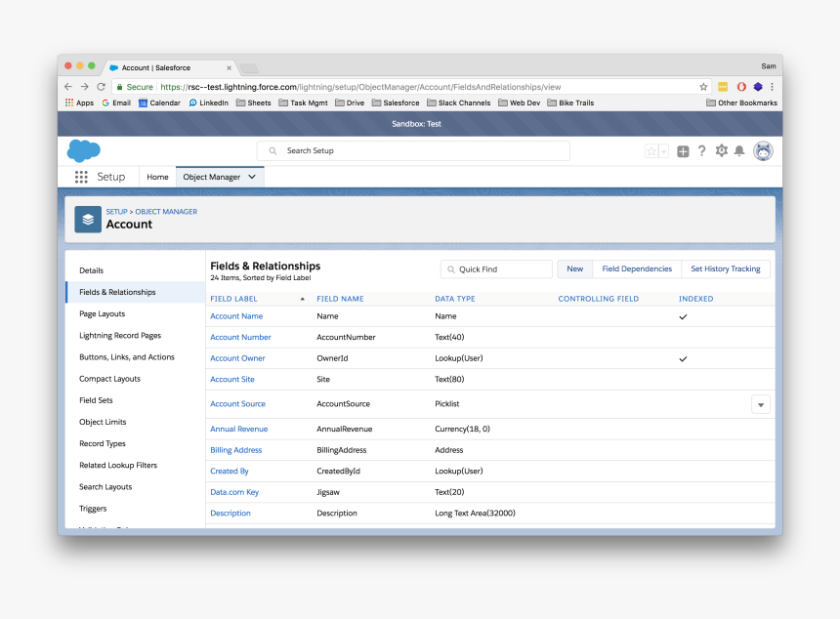Open the Slack Channels bookmark folder

pyautogui.click(x=458, y=103)
